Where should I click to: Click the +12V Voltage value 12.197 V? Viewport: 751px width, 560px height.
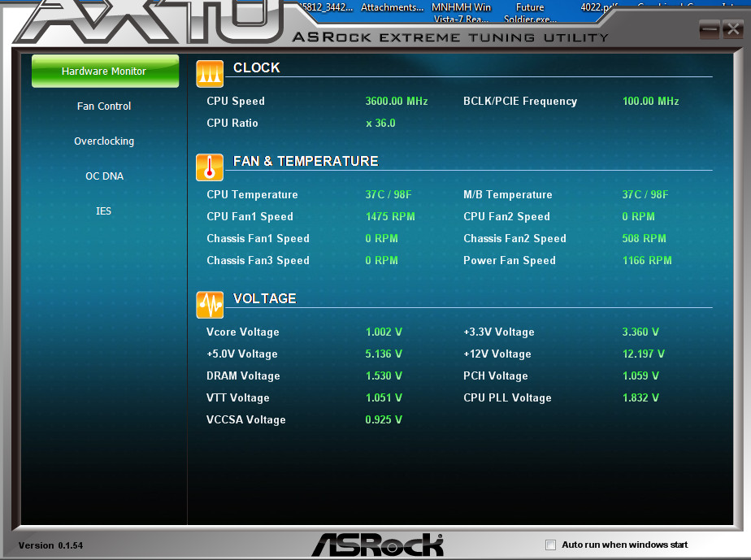coord(643,354)
